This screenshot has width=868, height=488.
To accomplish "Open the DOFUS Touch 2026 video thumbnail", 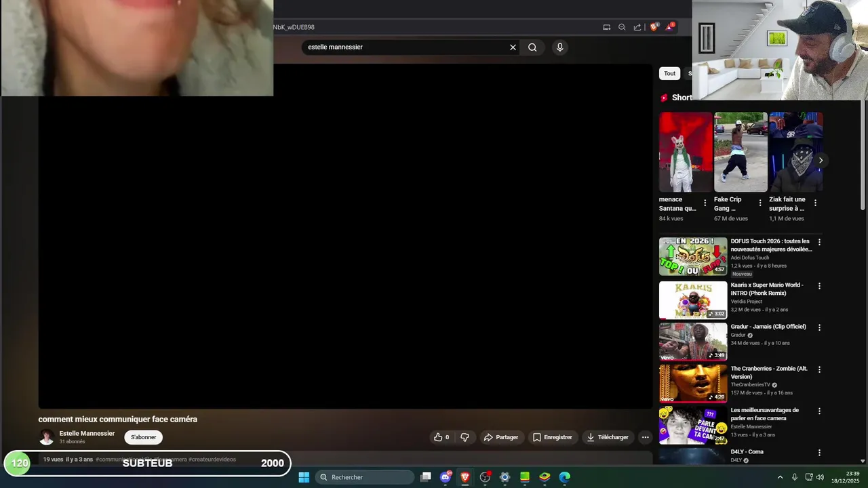I will [x=693, y=256].
